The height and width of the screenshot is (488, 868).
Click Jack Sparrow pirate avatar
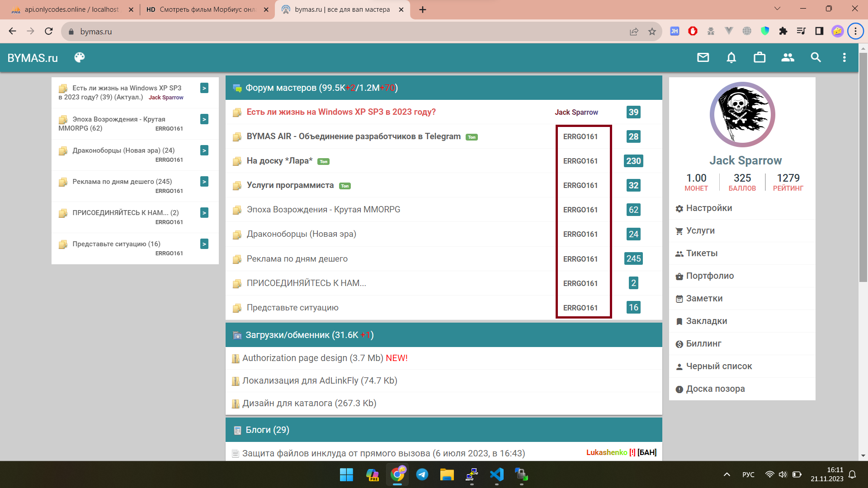(742, 115)
